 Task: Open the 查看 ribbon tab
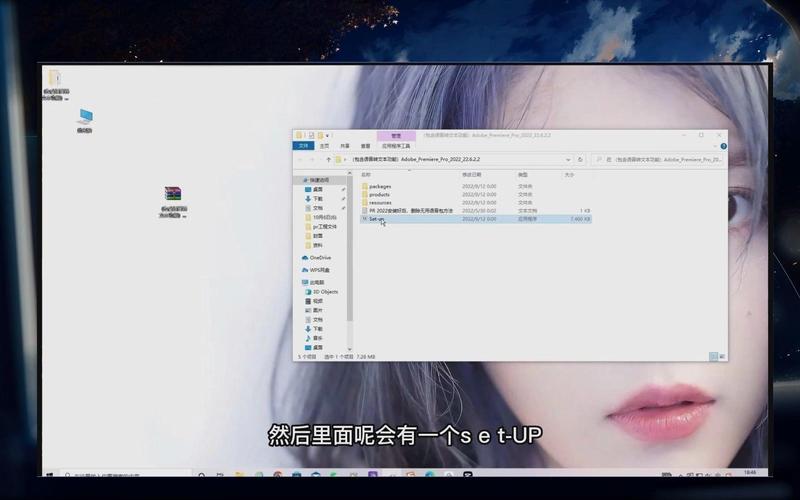[365, 146]
